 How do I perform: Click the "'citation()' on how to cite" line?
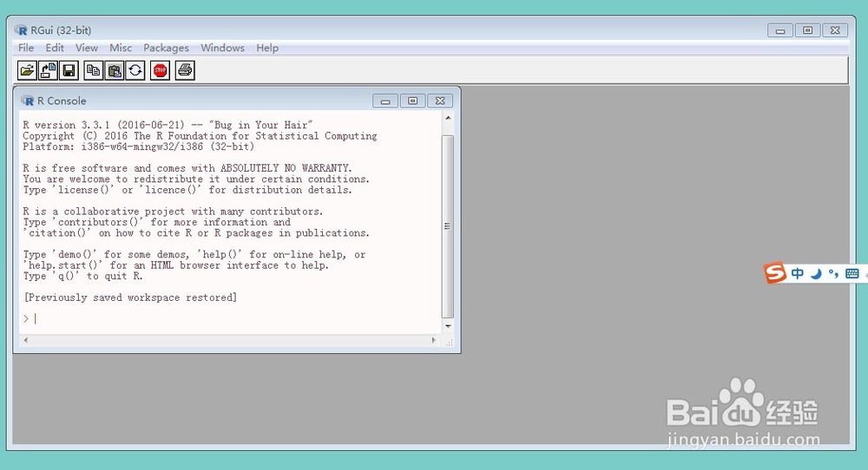point(196,232)
